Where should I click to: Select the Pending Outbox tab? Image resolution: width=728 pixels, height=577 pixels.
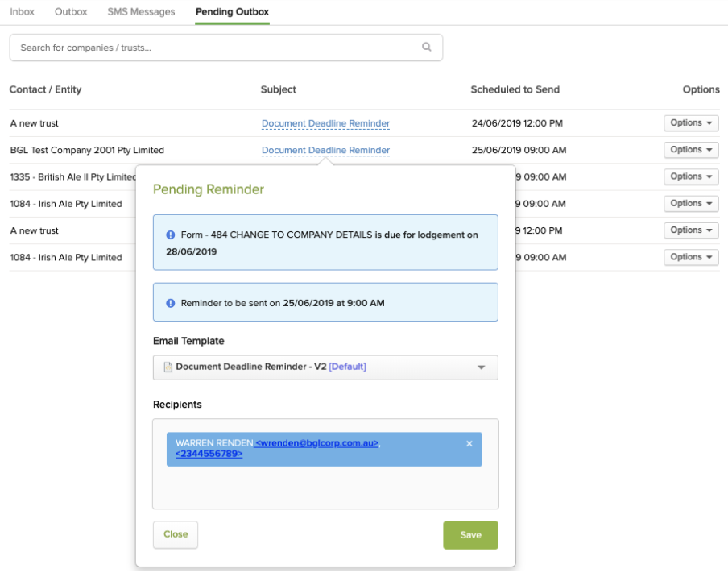coord(232,12)
